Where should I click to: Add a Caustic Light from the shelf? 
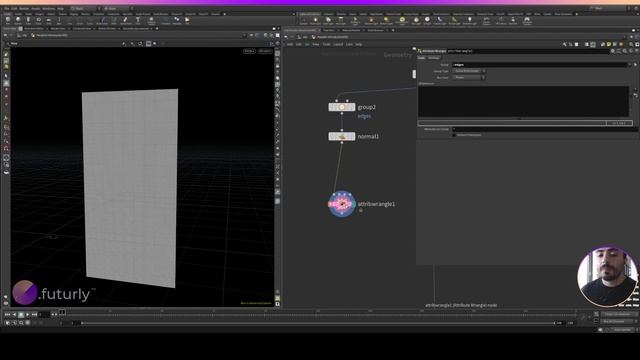click(x=440, y=20)
